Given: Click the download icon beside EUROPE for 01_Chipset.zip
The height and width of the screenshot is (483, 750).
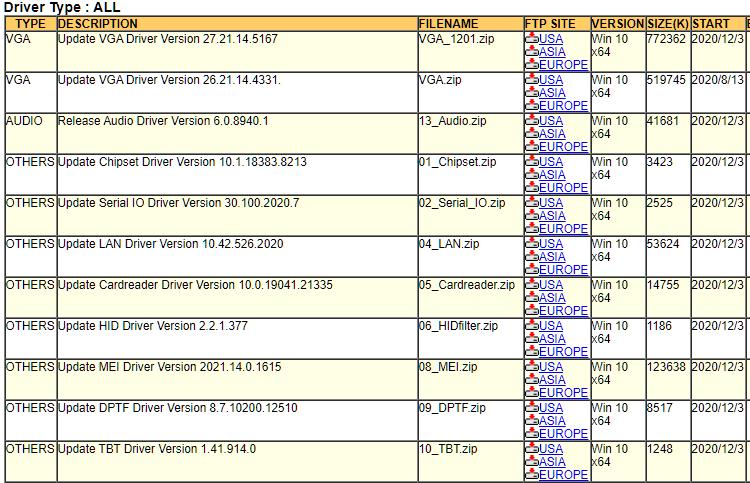Looking at the screenshot, I should pyautogui.click(x=532, y=188).
